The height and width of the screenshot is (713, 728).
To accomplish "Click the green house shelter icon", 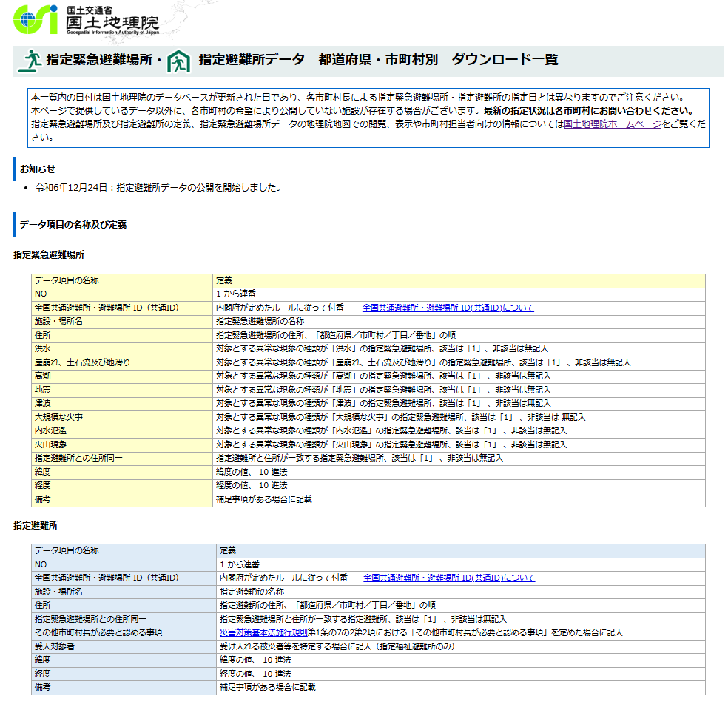I will click(x=179, y=61).
